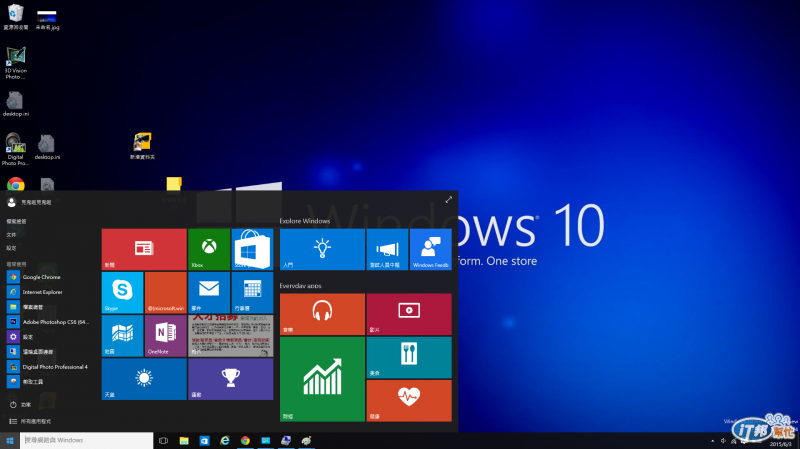The height and width of the screenshot is (449, 800).
Task: Open the orange @microsoft account tile
Action: click(x=165, y=293)
